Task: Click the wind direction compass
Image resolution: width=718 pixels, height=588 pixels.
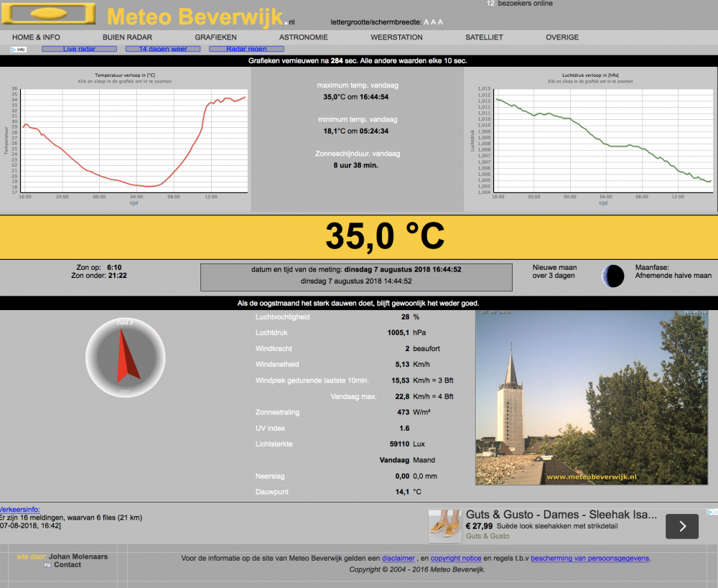Action: pyautogui.click(x=126, y=358)
